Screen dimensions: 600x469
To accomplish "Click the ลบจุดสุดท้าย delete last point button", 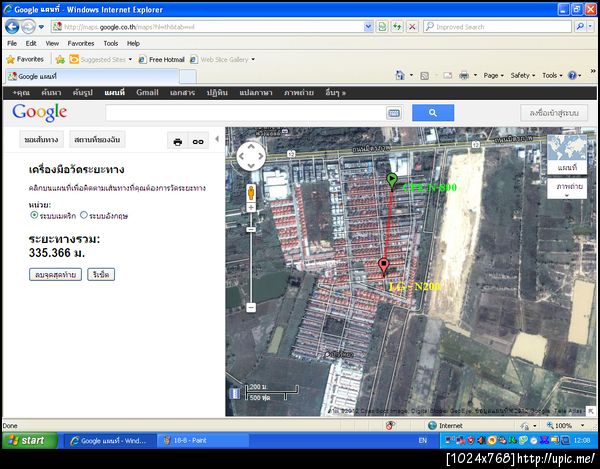I will pos(55,274).
